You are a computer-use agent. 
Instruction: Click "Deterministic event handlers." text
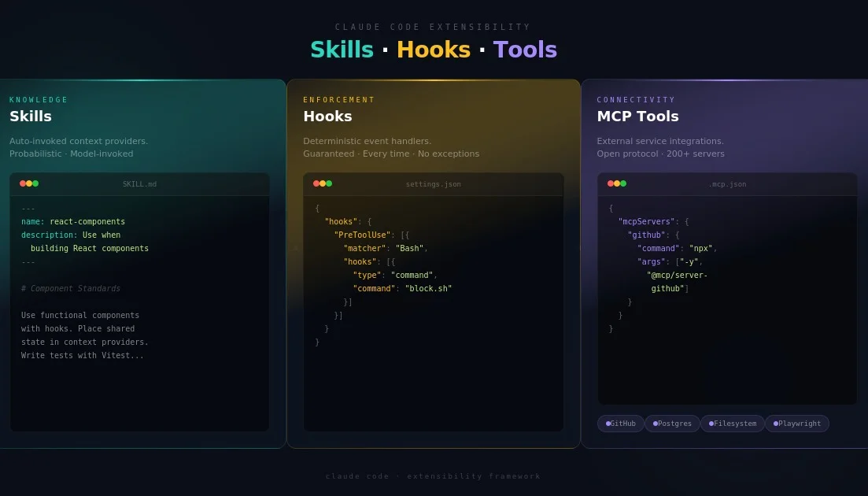click(x=367, y=141)
